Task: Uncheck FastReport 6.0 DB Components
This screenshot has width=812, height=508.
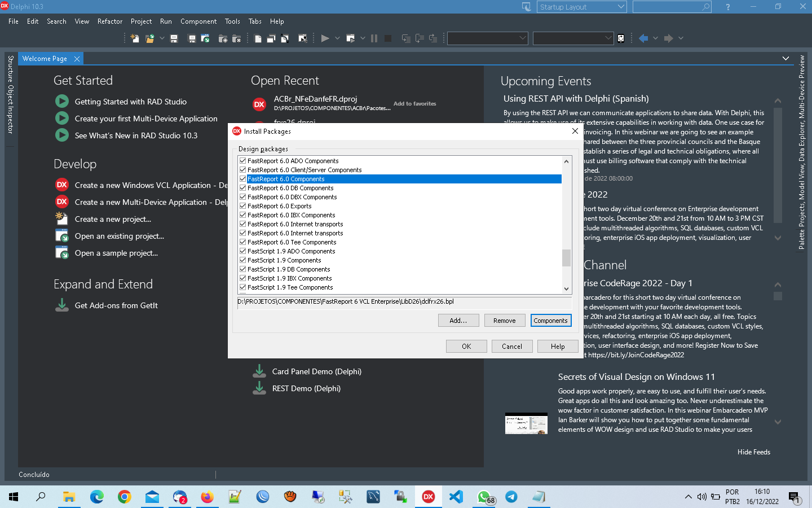Action: (243, 188)
